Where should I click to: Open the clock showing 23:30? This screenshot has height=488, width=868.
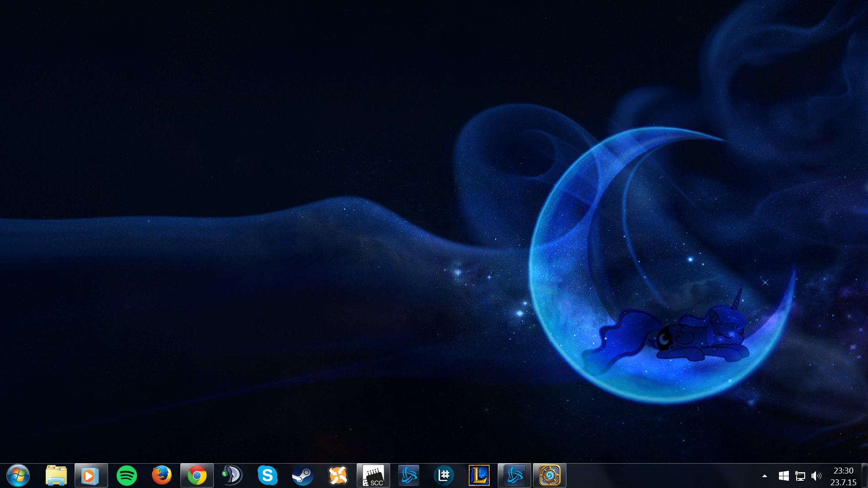point(844,476)
